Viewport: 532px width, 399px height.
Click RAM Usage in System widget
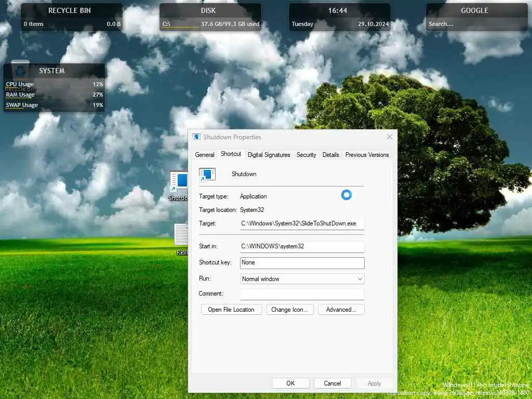[54, 95]
